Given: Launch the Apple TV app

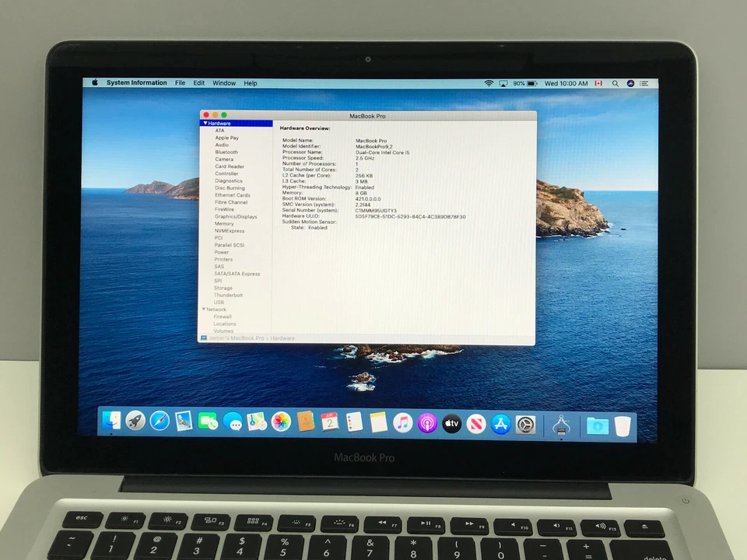Looking at the screenshot, I should tap(451, 424).
